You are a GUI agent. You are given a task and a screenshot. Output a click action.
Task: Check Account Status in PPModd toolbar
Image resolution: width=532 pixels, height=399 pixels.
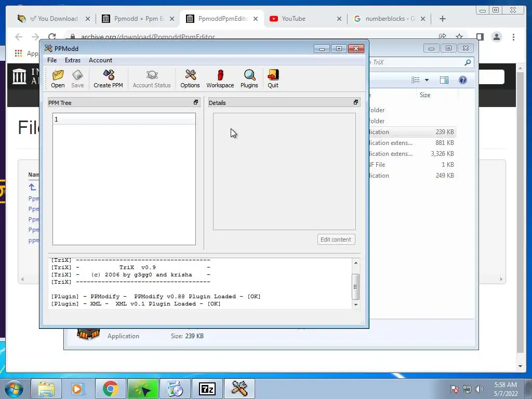(152, 79)
